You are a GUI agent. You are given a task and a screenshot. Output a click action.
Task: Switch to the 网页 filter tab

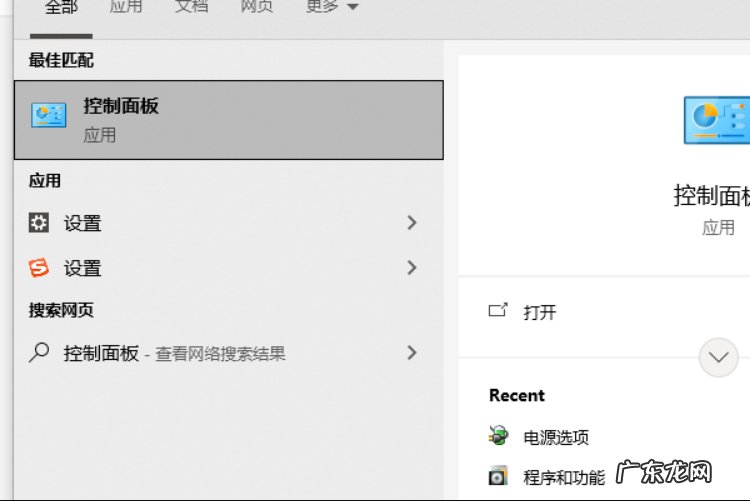click(x=257, y=6)
